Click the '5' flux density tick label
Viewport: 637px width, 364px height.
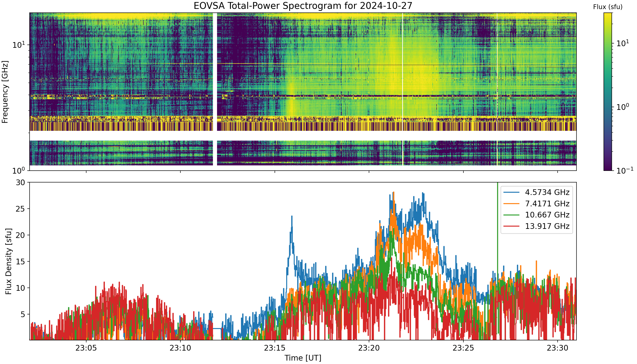(23, 314)
